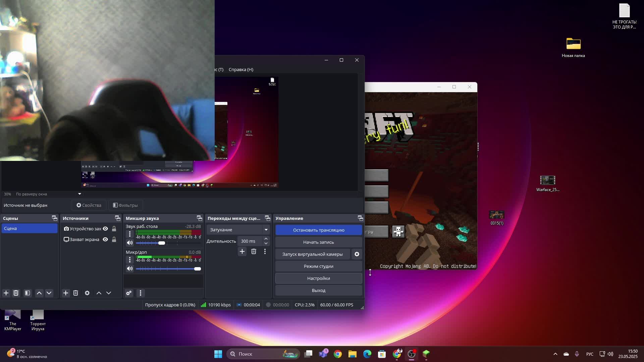Image resolution: width=644 pixels, height=362 pixels.
Task: Open the Затухание transition dropdown
Action: pos(238,230)
